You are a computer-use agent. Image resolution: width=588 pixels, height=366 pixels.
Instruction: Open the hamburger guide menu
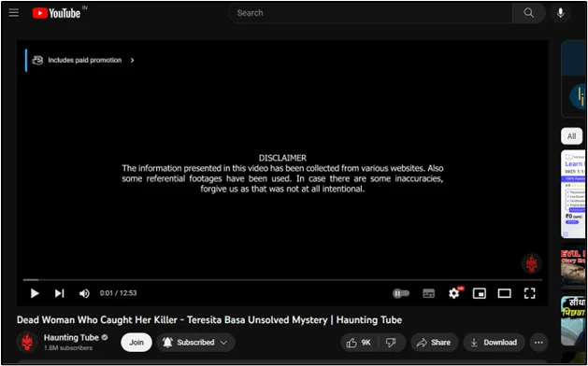click(14, 13)
